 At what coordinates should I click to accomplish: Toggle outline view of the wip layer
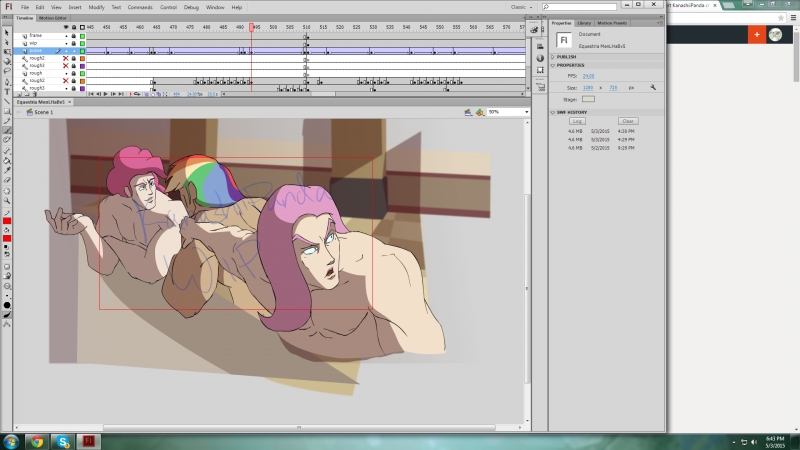(83, 43)
